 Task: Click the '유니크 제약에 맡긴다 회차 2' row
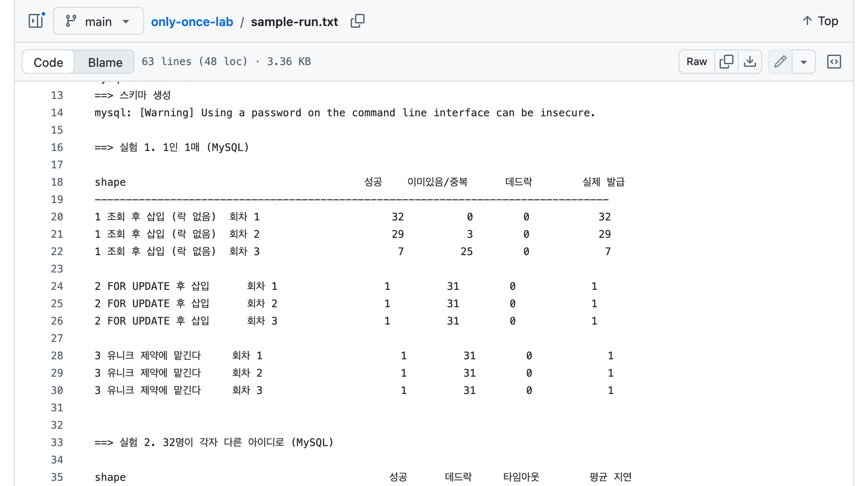(354, 373)
